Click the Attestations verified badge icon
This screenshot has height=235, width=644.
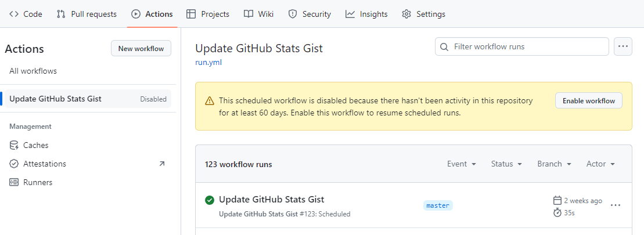(14, 164)
